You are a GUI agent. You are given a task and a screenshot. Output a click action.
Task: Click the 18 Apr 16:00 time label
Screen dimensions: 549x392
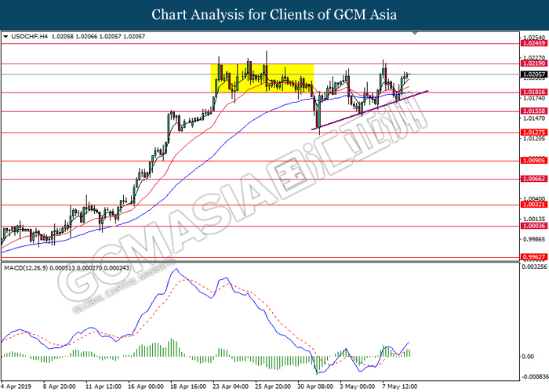coord(188,387)
